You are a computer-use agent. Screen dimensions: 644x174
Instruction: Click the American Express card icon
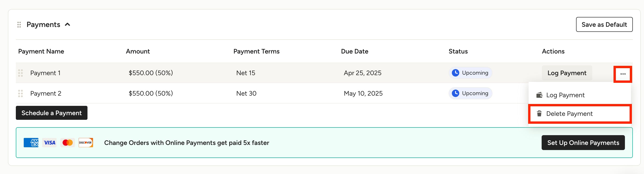click(x=31, y=143)
